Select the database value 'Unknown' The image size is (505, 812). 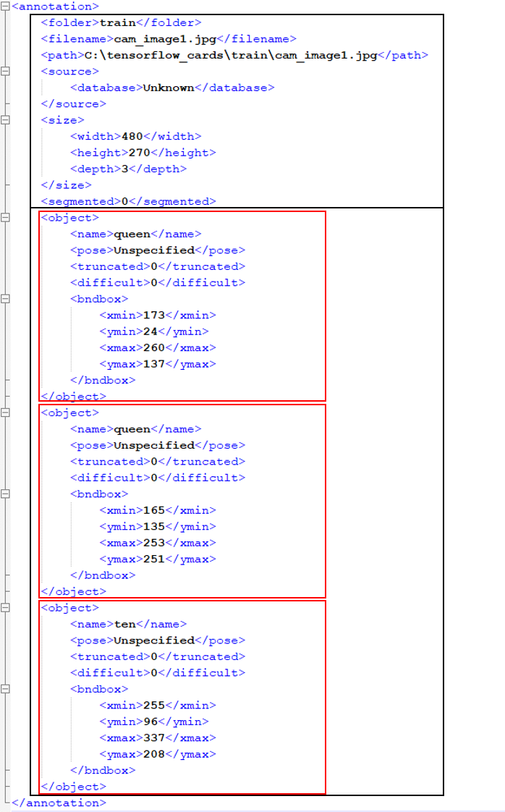(169, 88)
